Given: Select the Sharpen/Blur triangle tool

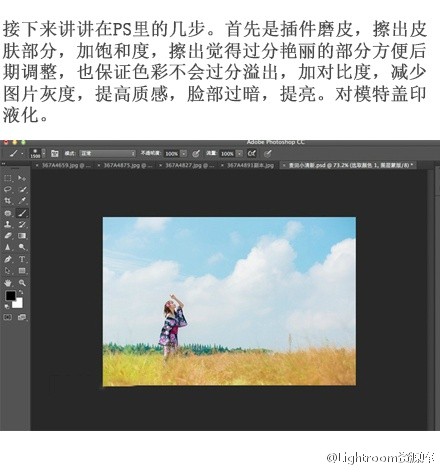Looking at the screenshot, I should [8, 247].
